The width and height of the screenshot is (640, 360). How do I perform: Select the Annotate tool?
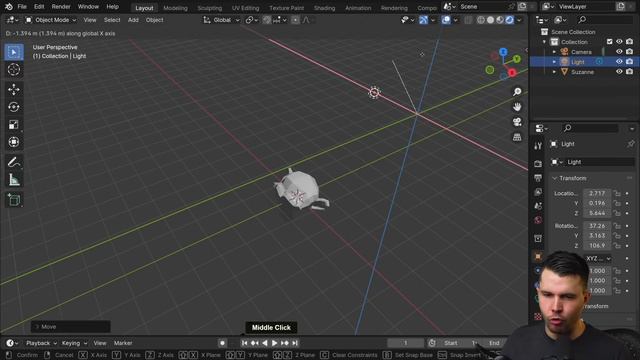pyautogui.click(x=14, y=162)
